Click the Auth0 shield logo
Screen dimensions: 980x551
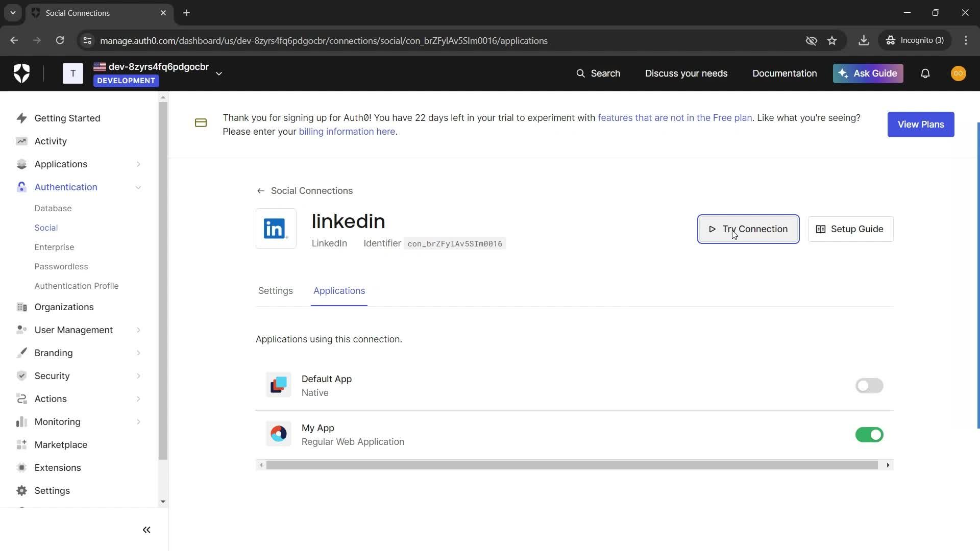(21, 73)
